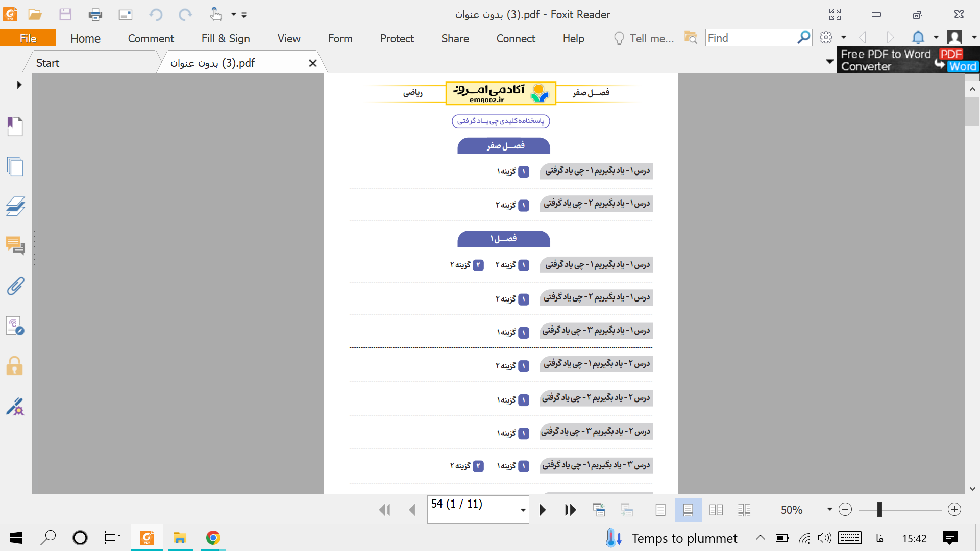Open the Comments panel icon

(15, 246)
